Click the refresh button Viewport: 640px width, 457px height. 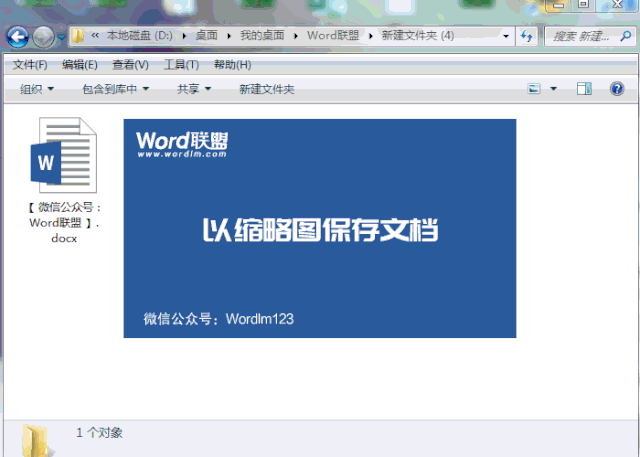pyautogui.click(x=527, y=36)
